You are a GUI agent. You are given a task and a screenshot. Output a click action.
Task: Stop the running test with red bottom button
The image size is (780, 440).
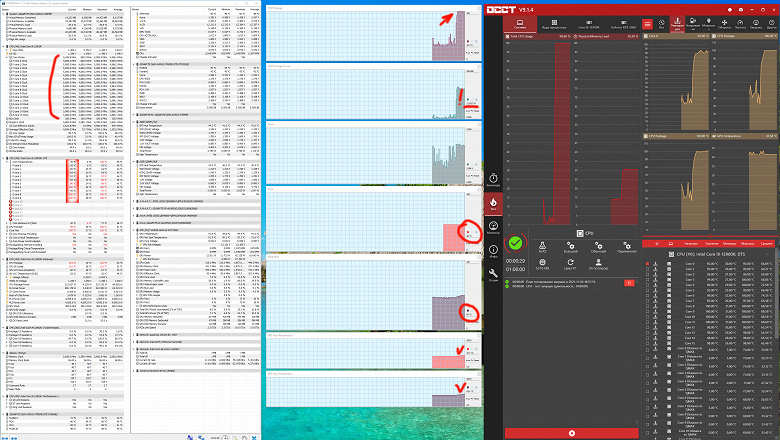coord(572,433)
